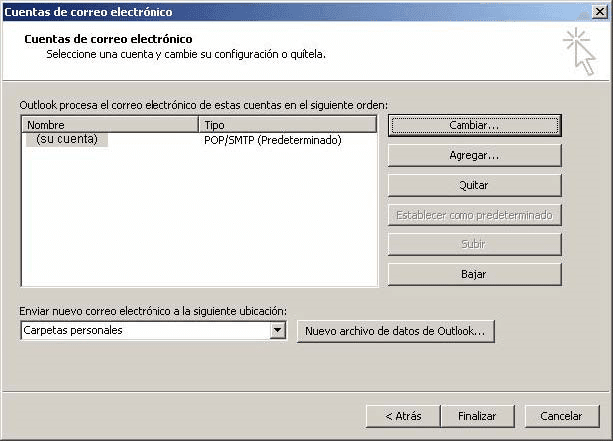Sort by the Tipo column header
Viewport: 613px width, 441px height.
point(288,125)
